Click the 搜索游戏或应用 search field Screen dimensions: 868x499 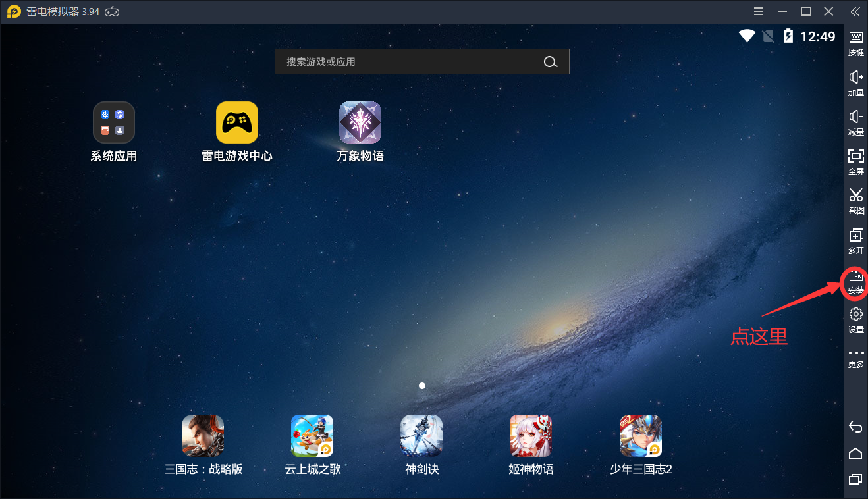coord(422,61)
